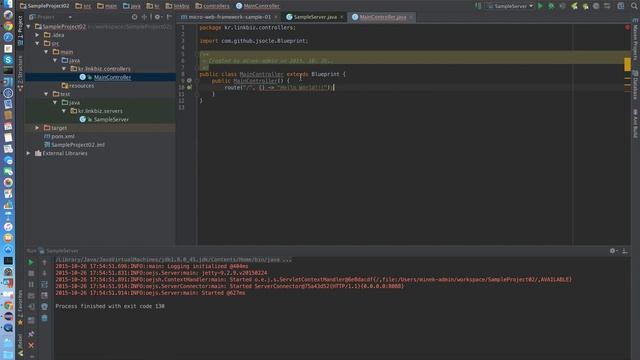Viewport: 640px width, 360px height.
Task: Select kr.linkbiz.servers package
Action: (100, 111)
